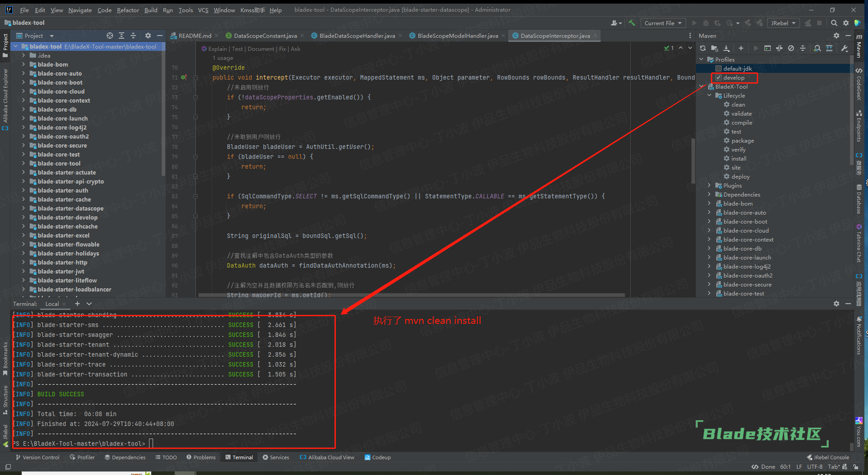This screenshot has width=868, height=475.
Task: Click the Document code lens link
Action: [x=261, y=49]
